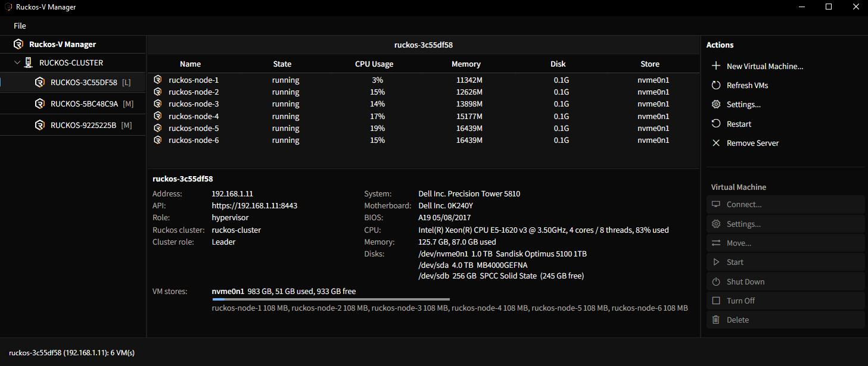Sort by the Store column header
The image size is (868, 366).
coord(650,64)
